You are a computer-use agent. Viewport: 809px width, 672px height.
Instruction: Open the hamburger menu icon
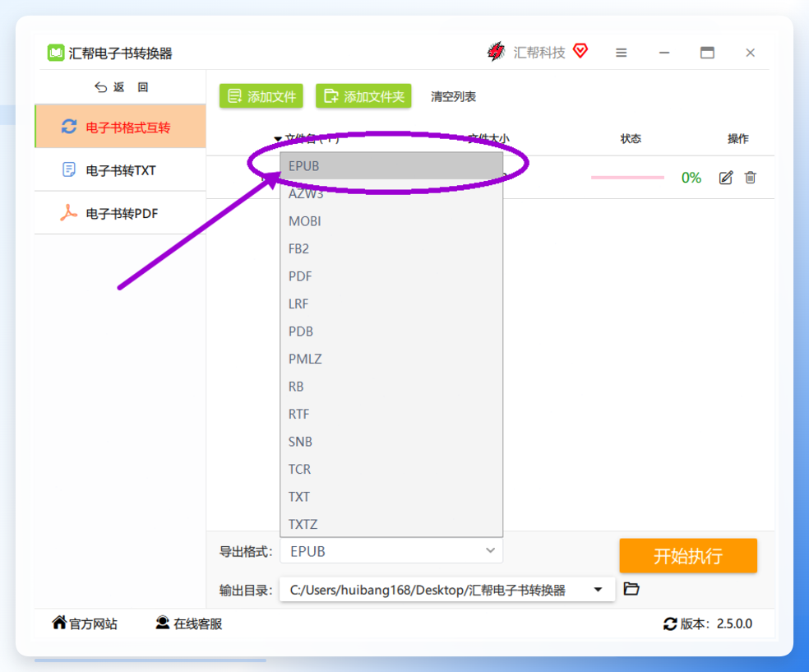(x=622, y=53)
